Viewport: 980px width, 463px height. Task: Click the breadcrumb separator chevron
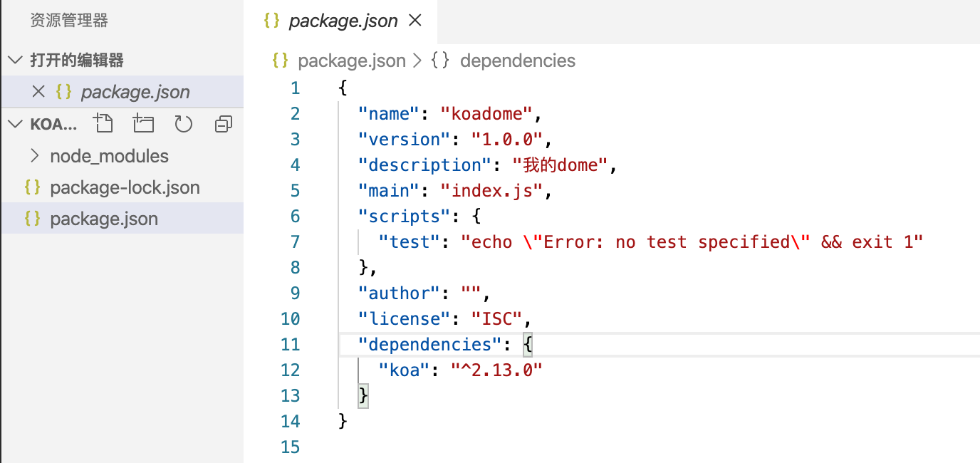(x=419, y=61)
